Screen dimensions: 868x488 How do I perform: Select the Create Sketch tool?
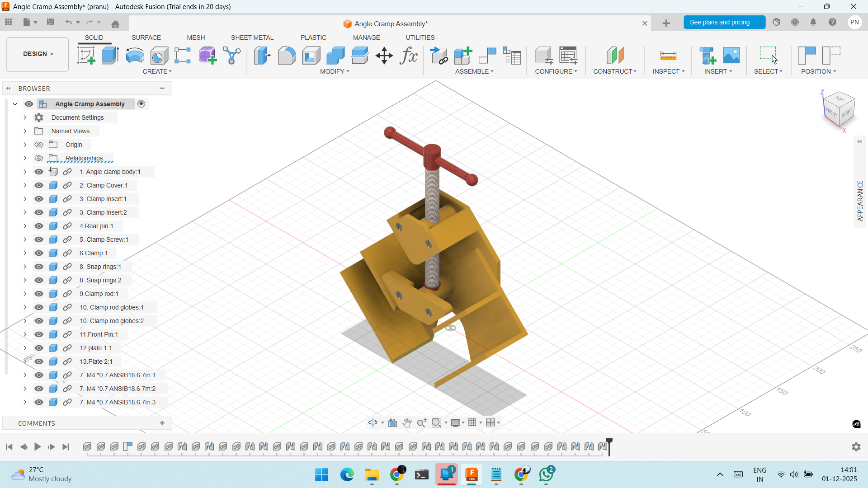[x=86, y=56]
